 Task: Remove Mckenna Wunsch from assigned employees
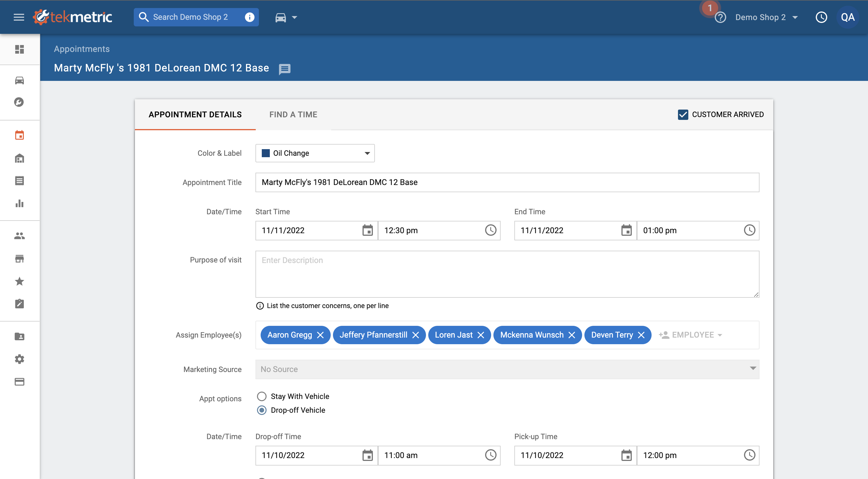click(x=571, y=335)
